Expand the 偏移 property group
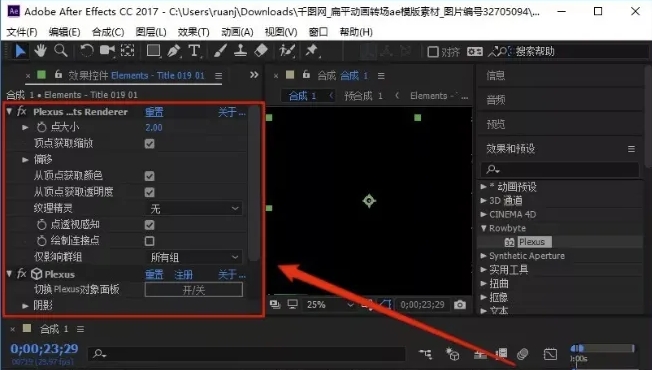This screenshot has height=370, width=652. point(25,160)
